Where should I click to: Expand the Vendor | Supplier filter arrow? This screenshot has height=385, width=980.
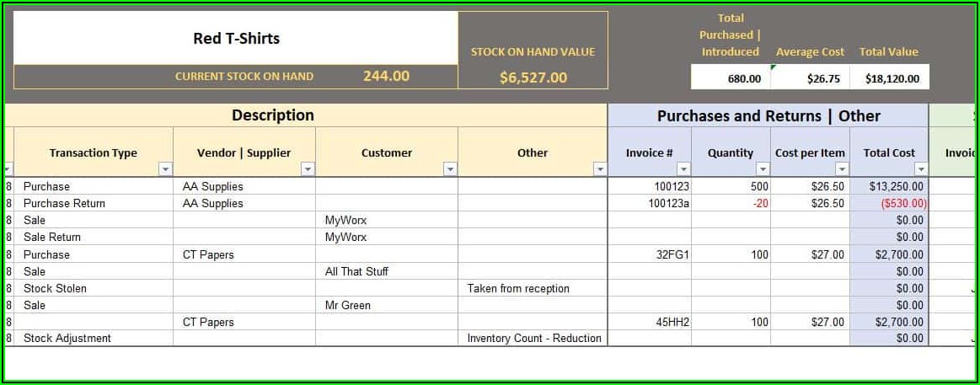pyautogui.click(x=308, y=169)
